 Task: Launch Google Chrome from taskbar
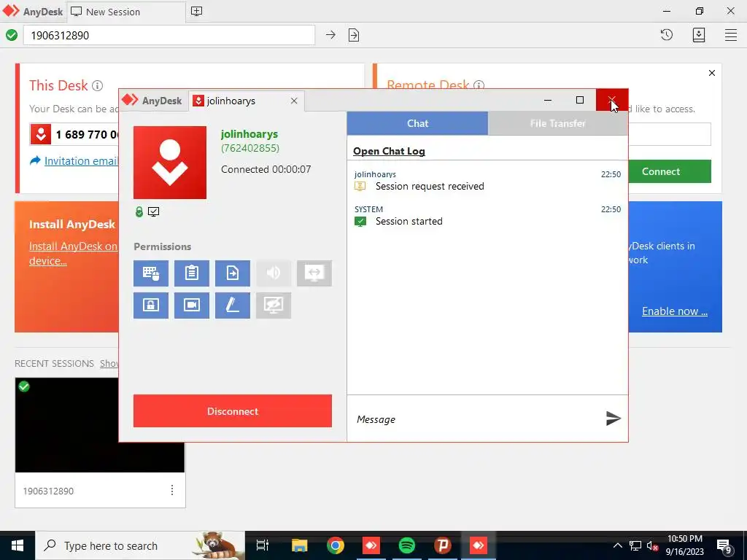tap(336, 545)
